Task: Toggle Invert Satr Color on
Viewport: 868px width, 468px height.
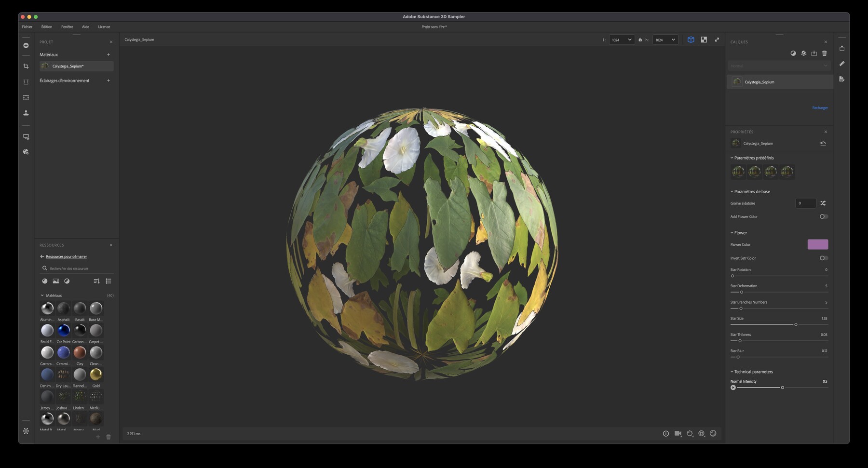Action: click(823, 258)
